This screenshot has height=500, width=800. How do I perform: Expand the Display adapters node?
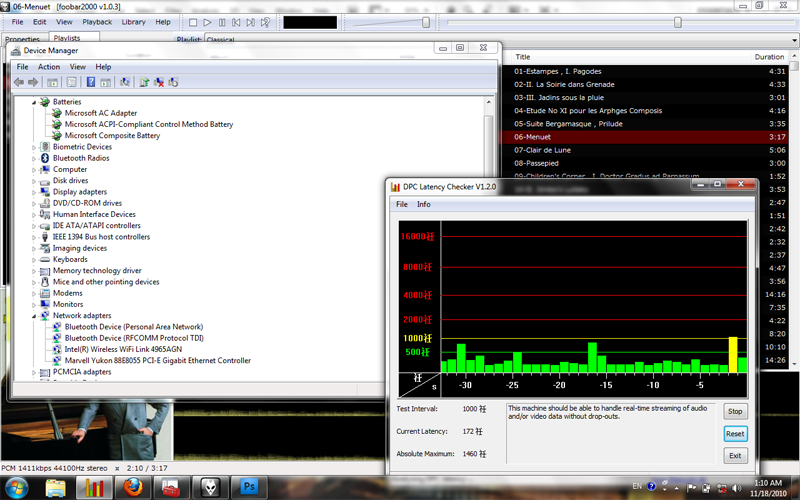tap(34, 192)
